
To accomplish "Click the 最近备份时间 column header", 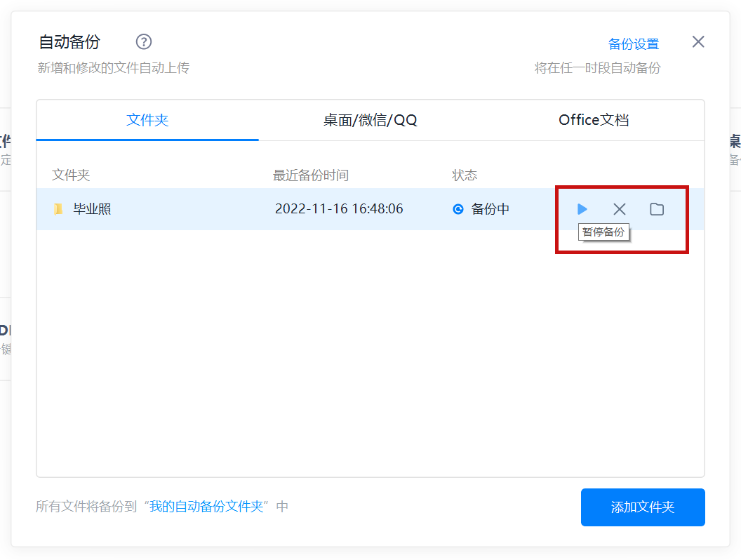I will coord(310,175).
